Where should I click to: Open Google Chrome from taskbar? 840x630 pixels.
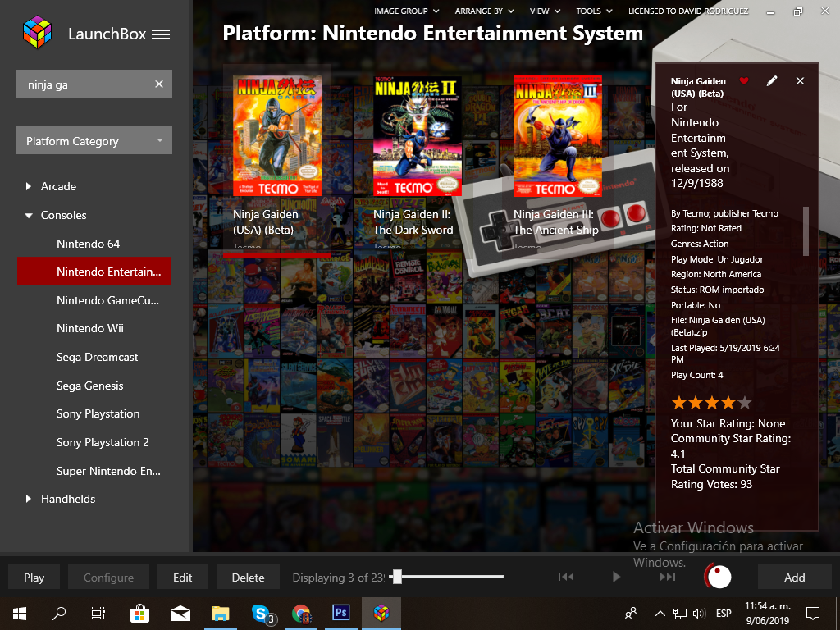pyautogui.click(x=301, y=614)
